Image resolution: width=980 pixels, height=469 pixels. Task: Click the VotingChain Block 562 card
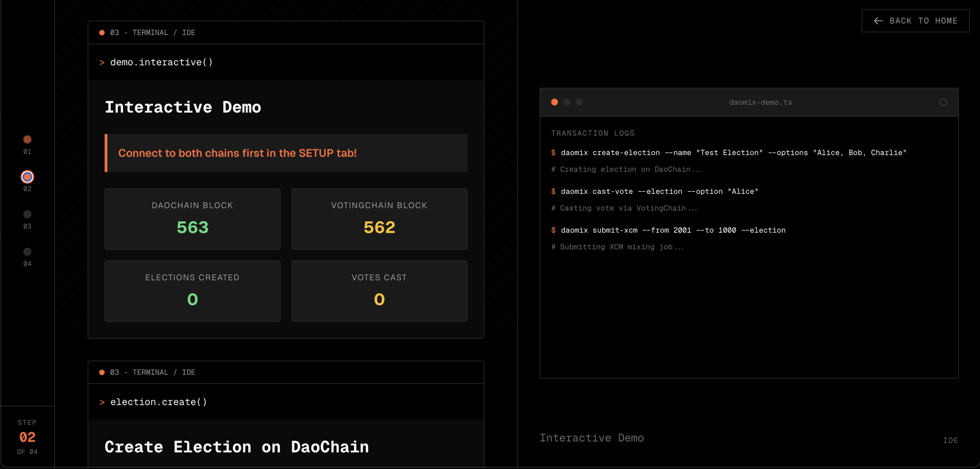tap(379, 219)
